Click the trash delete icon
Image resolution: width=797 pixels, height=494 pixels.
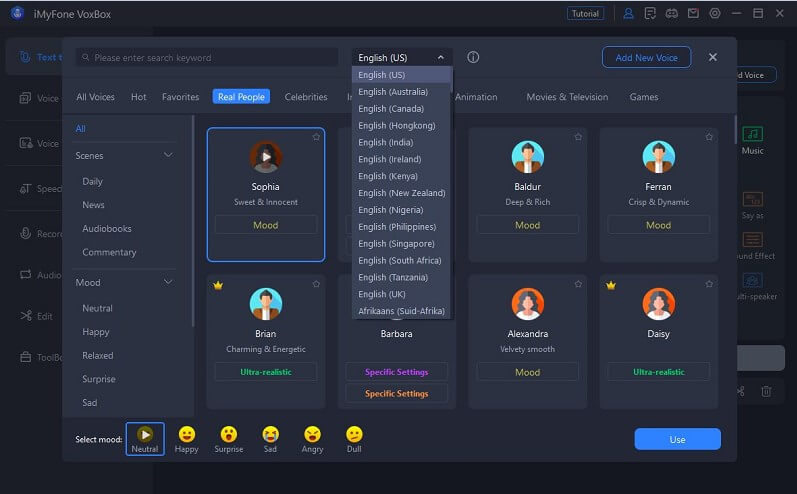[x=766, y=391]
